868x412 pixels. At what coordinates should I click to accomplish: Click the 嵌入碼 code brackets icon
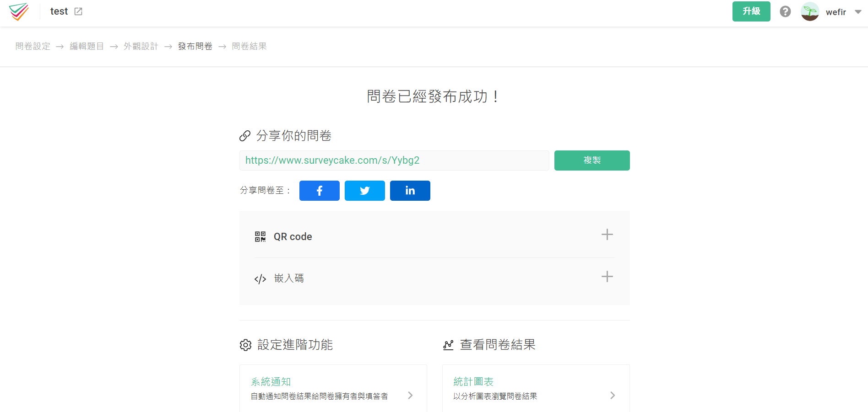tap(260, 279)
